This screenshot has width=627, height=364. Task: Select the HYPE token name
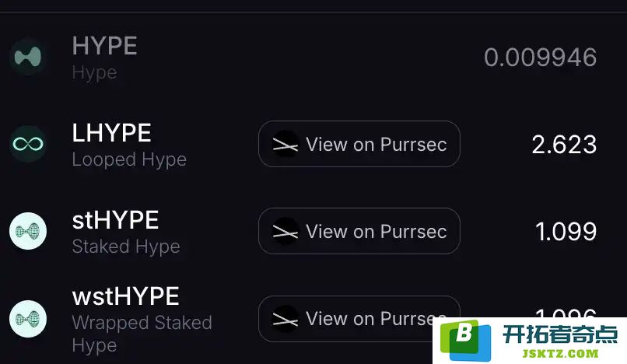pos(105,46)
